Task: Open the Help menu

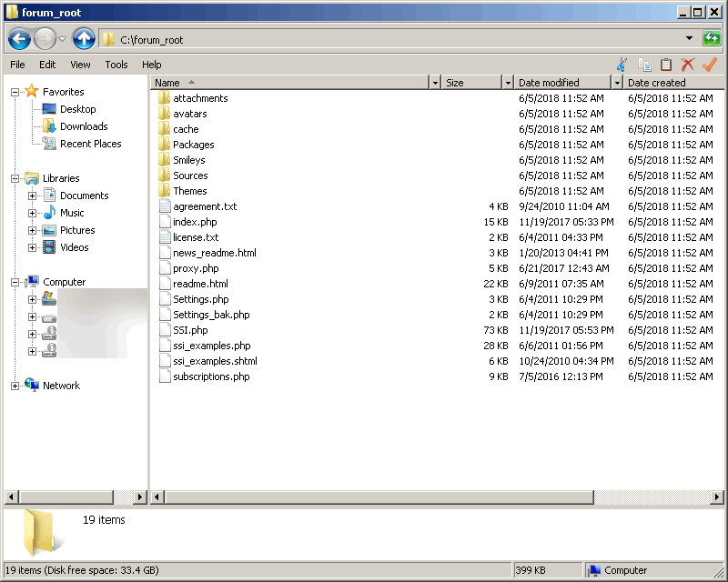Action: (152, 65)
